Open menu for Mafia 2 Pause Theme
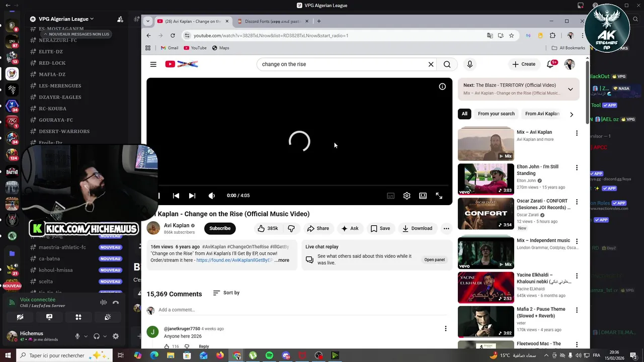This screenshot has height=362, width=644. 577,310
